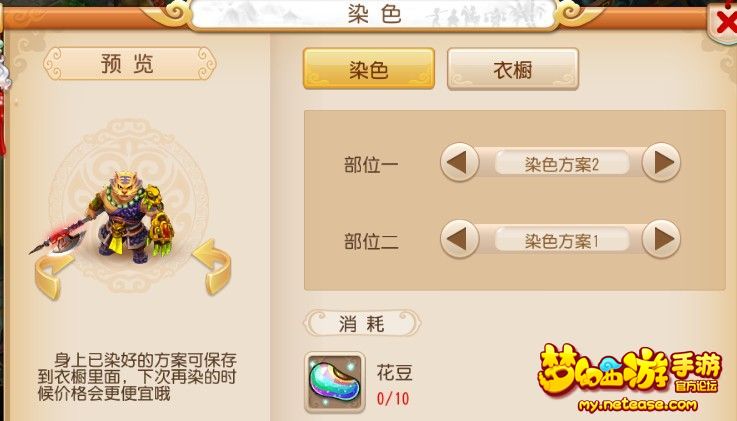
Task: Open the 染色 tab
Action: [x=369, y=69]
